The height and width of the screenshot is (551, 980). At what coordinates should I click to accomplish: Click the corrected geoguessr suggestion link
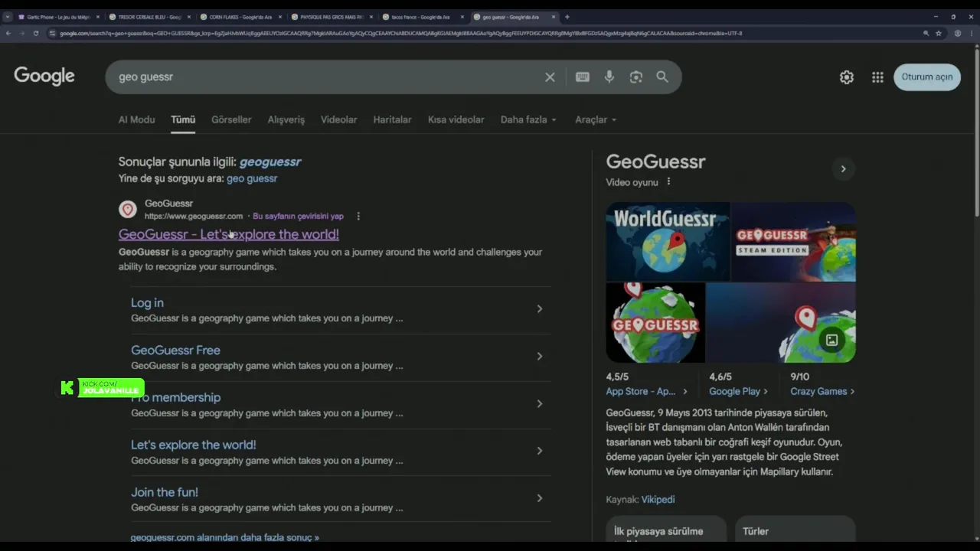point(270,162)
